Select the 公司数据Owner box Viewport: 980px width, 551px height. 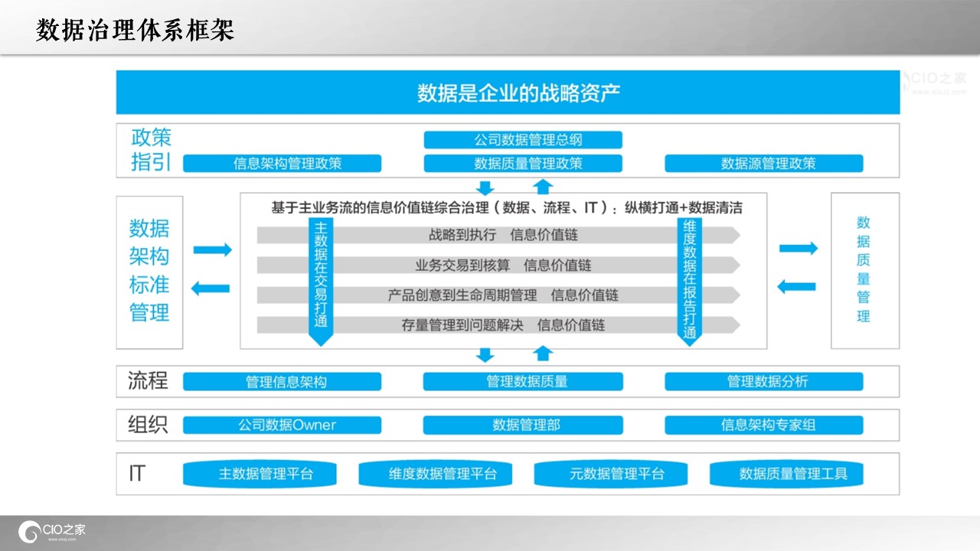pos(282,425)
